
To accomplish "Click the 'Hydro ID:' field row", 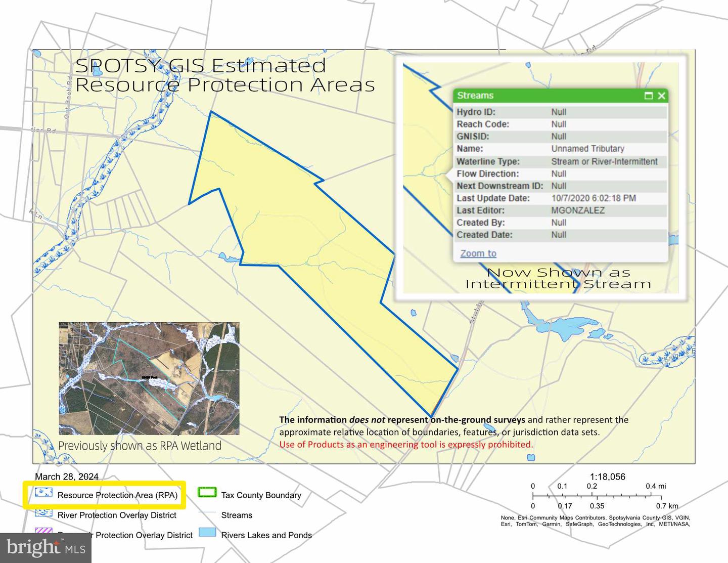I will click(x=561, y=112).
